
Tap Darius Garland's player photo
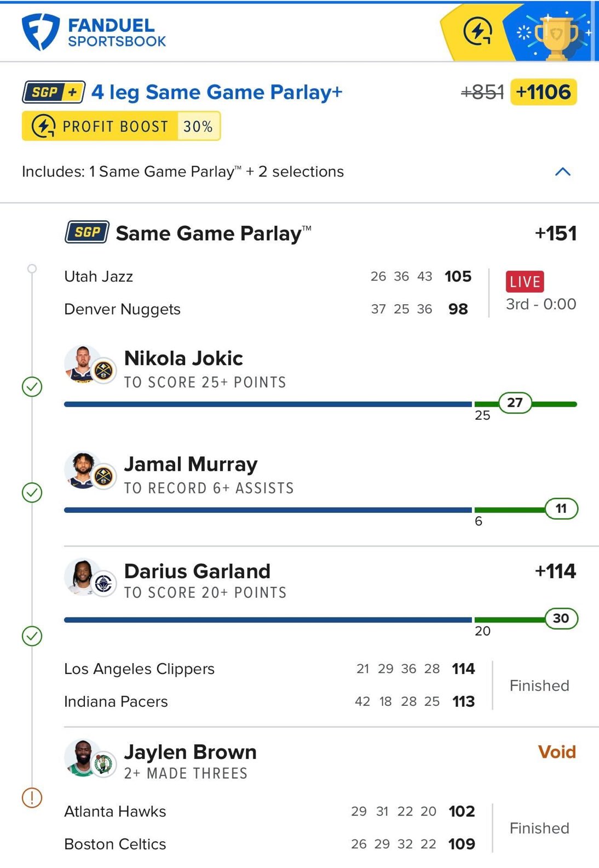coord(83,576)
